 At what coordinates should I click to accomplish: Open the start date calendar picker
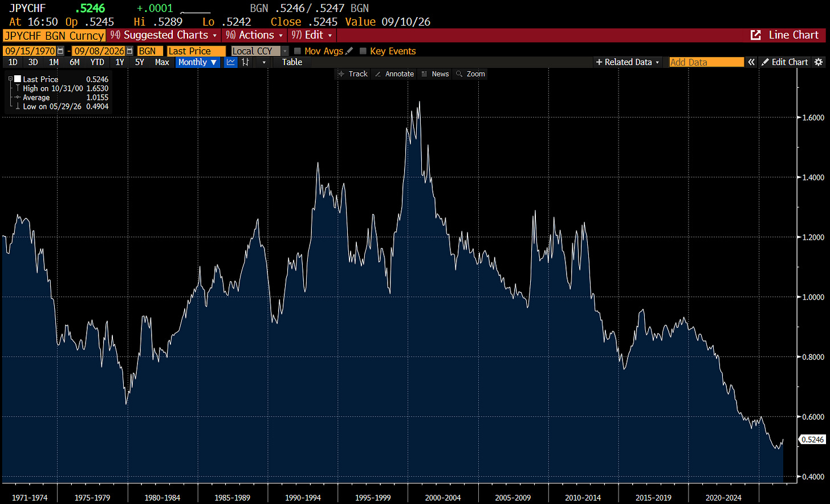60,51
